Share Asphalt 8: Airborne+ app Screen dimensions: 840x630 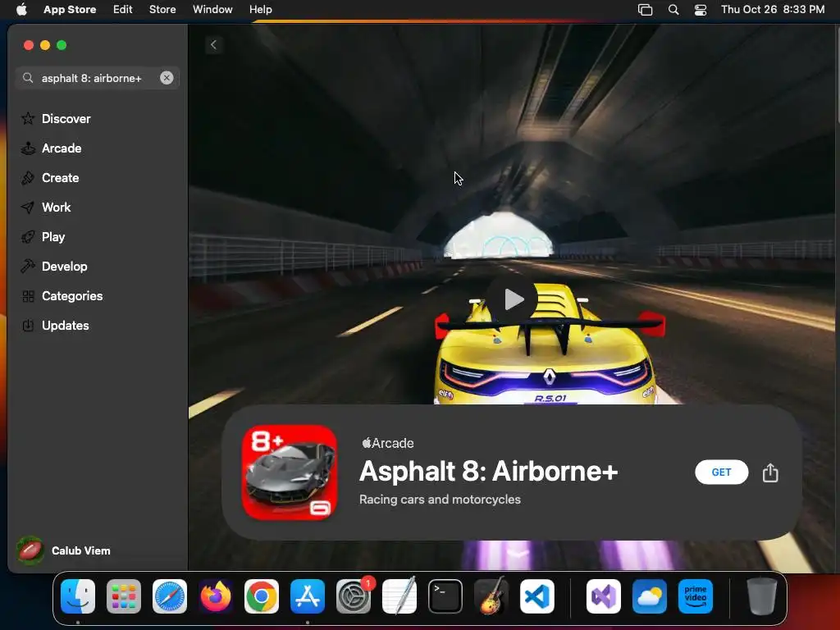pos(770,472)
